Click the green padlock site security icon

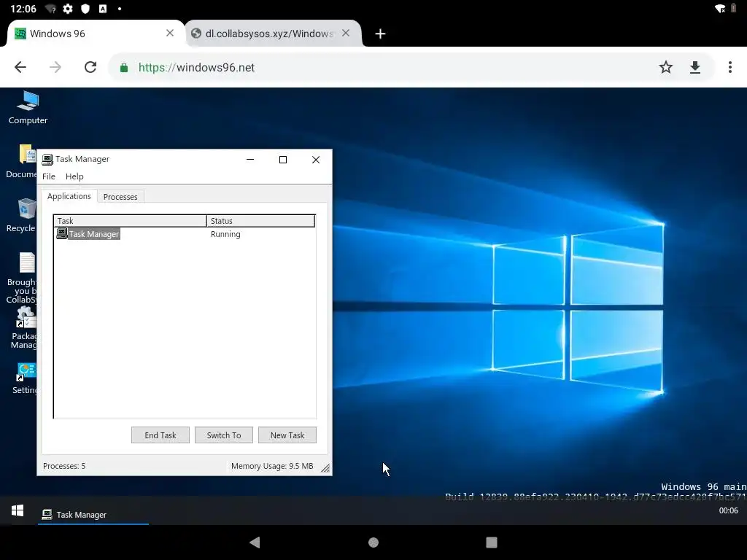(124, 68)
